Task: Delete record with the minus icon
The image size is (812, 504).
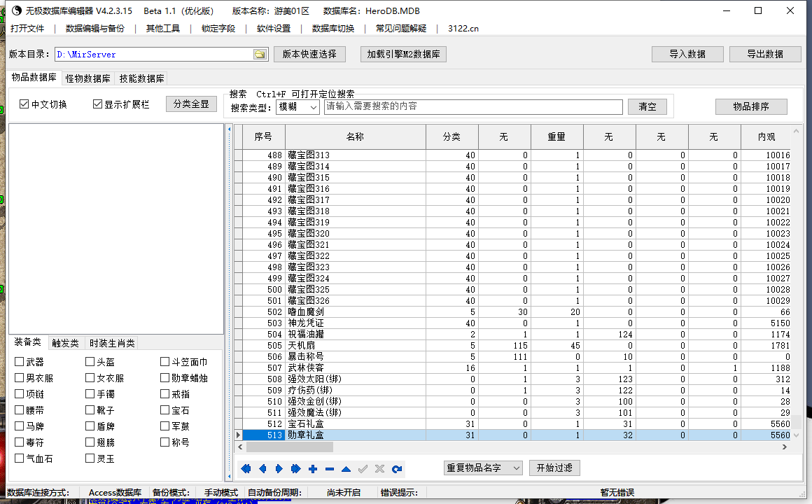Action: pos(330,469)
